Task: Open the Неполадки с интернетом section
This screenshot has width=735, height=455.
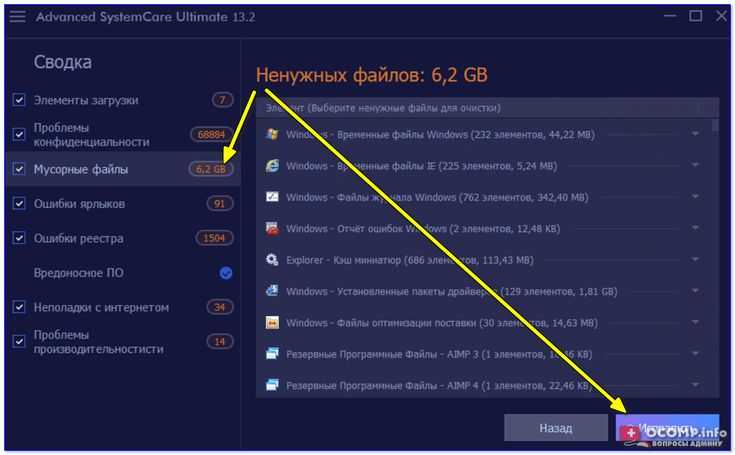Action: [101, 307]
